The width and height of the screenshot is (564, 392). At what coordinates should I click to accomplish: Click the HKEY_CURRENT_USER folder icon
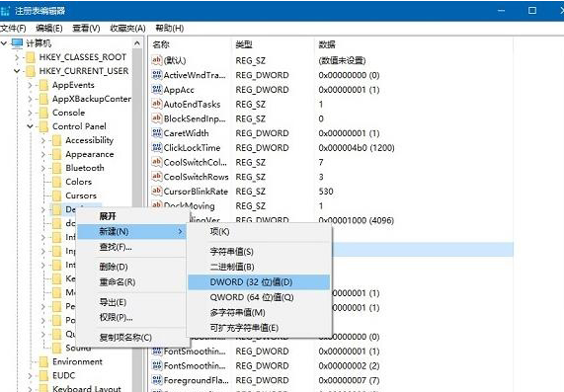[31, 71]
